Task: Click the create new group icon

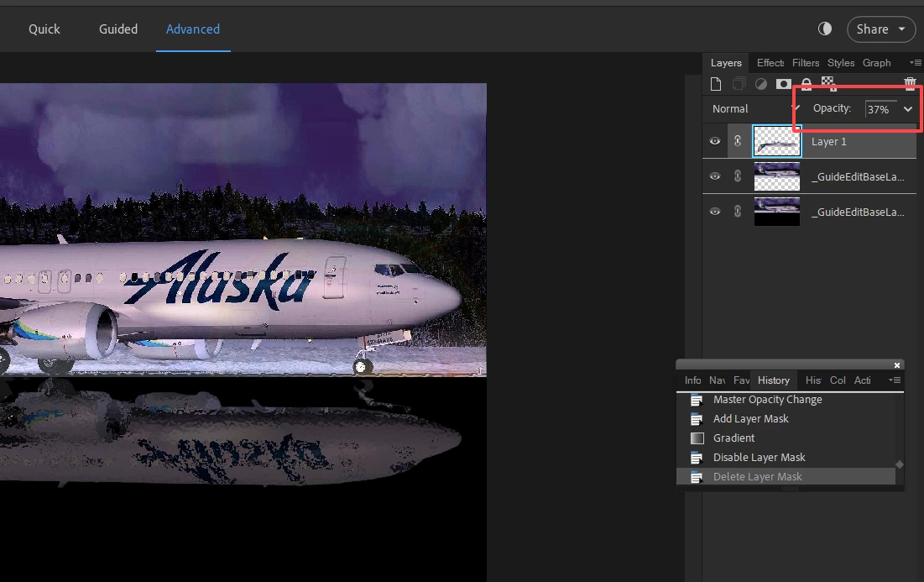Action: click(x=739, y=84)
